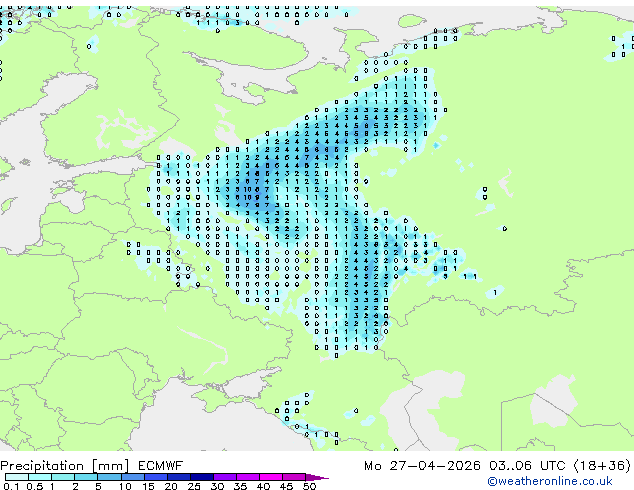Click the purple swatch for 30 to 35 mm
Viewport: 634px width, 490px height.
pos(225,477)
